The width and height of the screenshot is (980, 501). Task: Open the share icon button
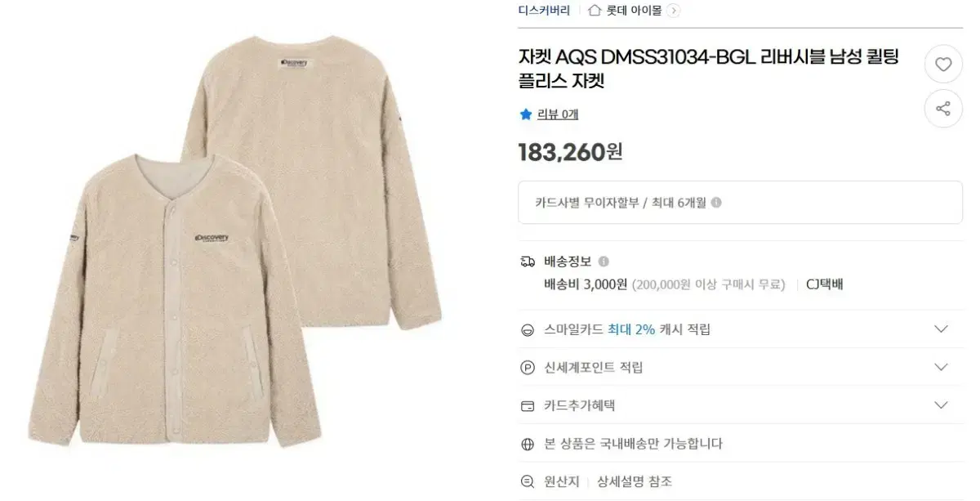click(x=943, y=109)
